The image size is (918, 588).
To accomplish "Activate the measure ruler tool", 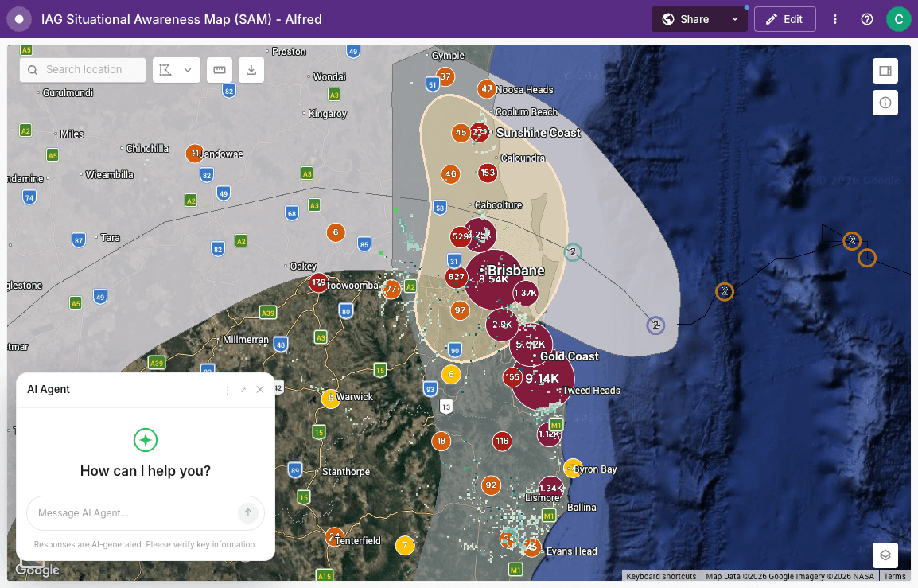I will (220, 70).
